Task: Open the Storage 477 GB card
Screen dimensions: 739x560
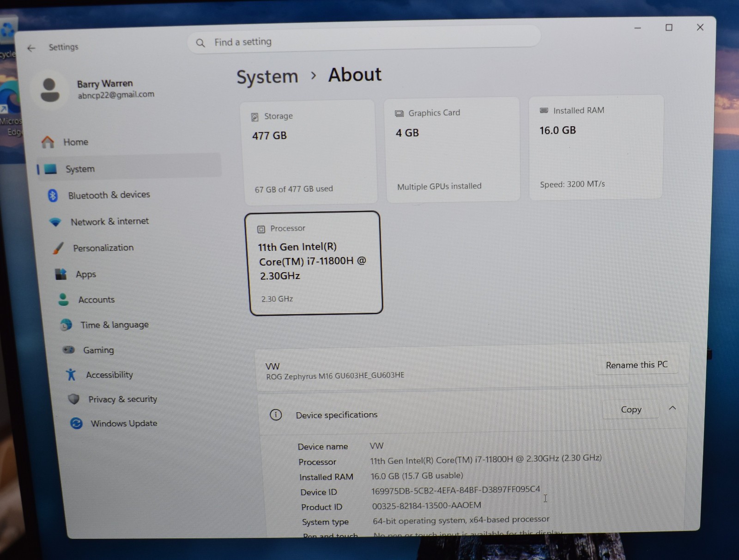Action: point(309,152)
